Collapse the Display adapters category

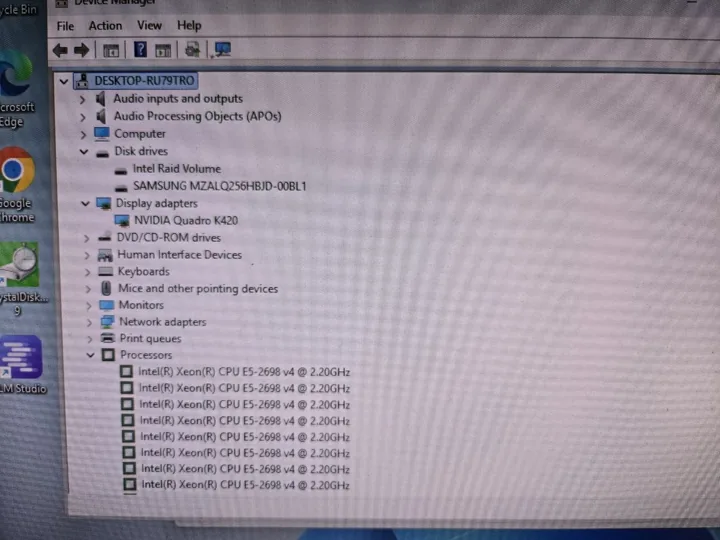pos(85,203)
